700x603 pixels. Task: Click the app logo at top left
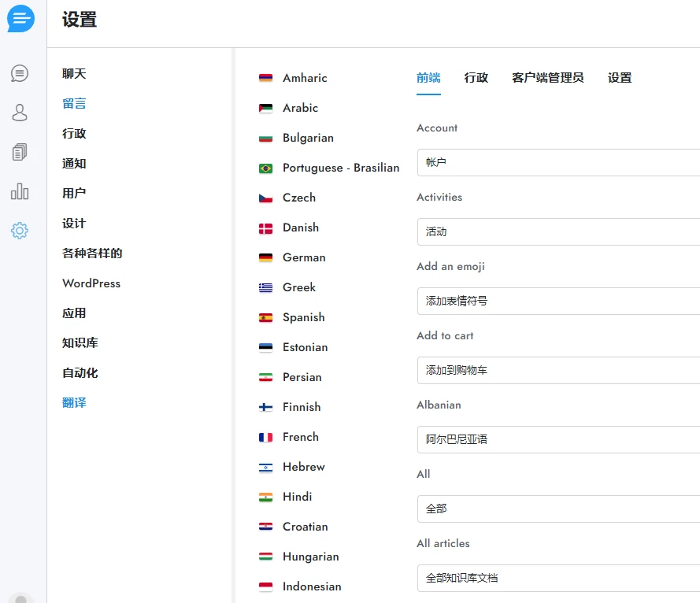click(x=20, y=18)
